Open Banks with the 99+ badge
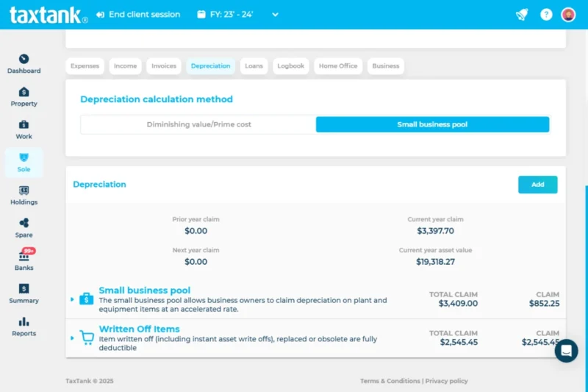This screenshot has width=588, height=392. click(x=24, y=257)
